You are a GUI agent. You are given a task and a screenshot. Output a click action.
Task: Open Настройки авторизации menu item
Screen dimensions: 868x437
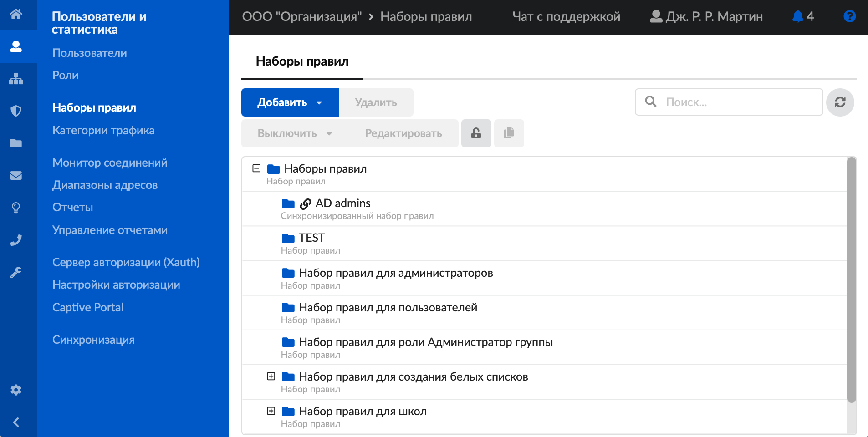pyautogui.click(x=116, y=285)
